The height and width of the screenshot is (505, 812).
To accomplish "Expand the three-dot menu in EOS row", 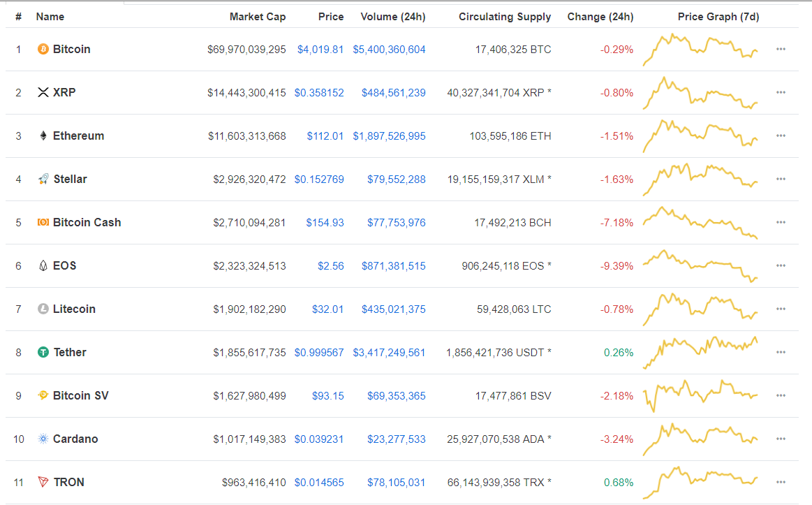I will pos(781,266).
